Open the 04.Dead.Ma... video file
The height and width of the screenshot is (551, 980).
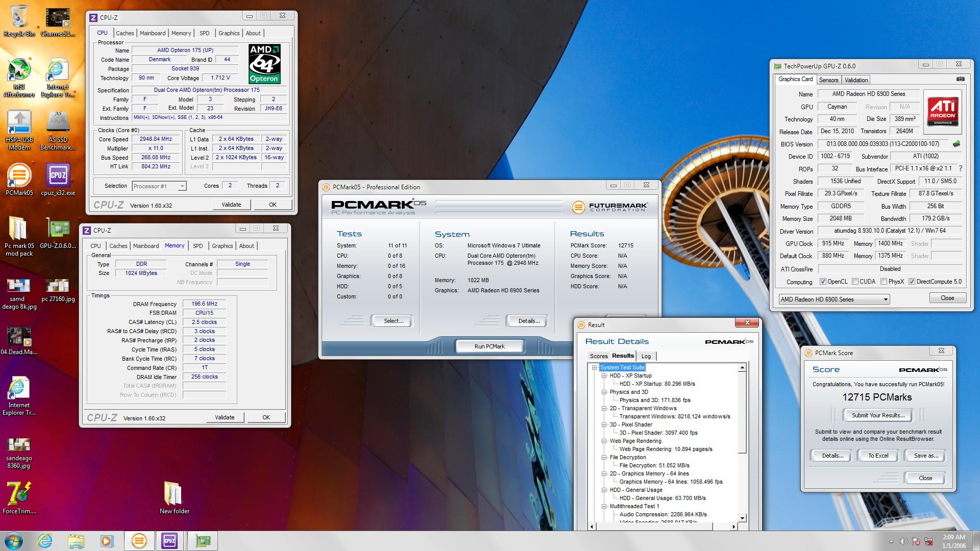[x=19, y=340]
